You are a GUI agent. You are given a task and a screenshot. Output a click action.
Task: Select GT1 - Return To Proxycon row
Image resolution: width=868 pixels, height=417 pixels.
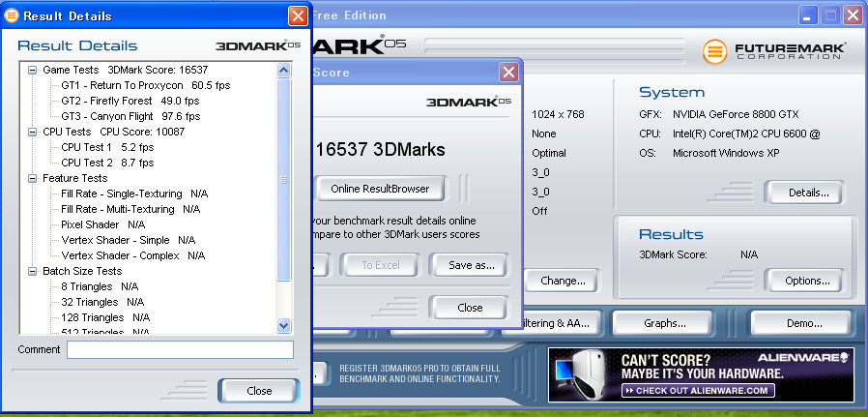point(146,85)
